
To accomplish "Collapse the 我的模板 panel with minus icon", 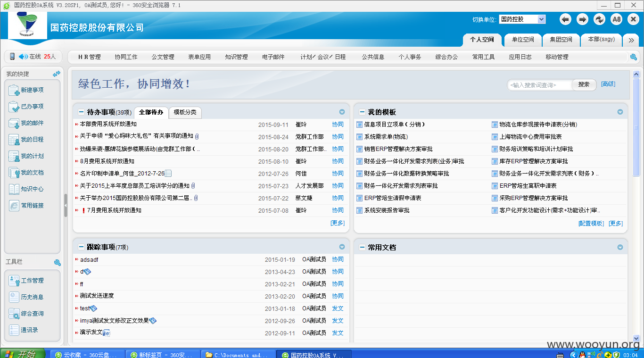I will tap(362, 112).
